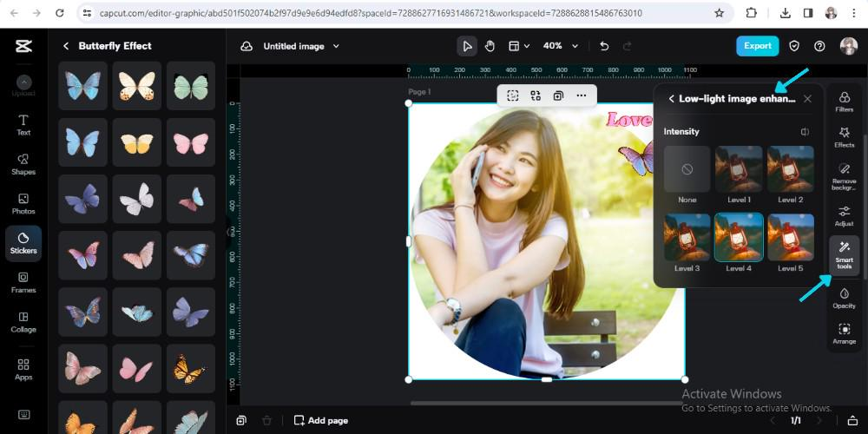
Task: Click the shield icon next to Export
Action: pos(794,46)
